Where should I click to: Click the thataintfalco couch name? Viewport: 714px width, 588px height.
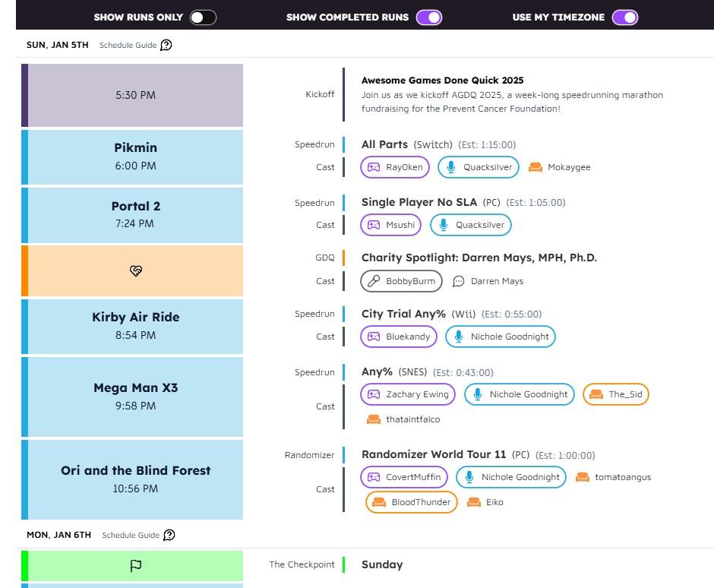click(x=413, y=419)
